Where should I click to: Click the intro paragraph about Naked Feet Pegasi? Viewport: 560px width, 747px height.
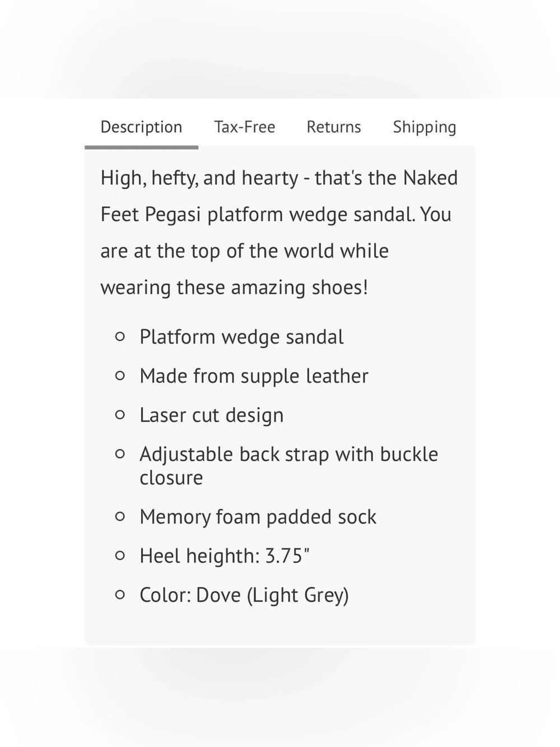coord(279,233)
